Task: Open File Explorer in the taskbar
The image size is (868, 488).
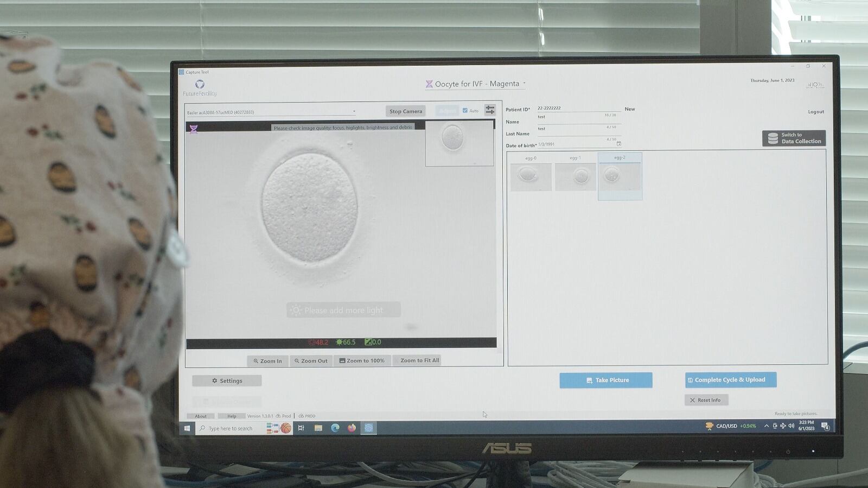Action: pyautogui.click(x=318, y=428)
